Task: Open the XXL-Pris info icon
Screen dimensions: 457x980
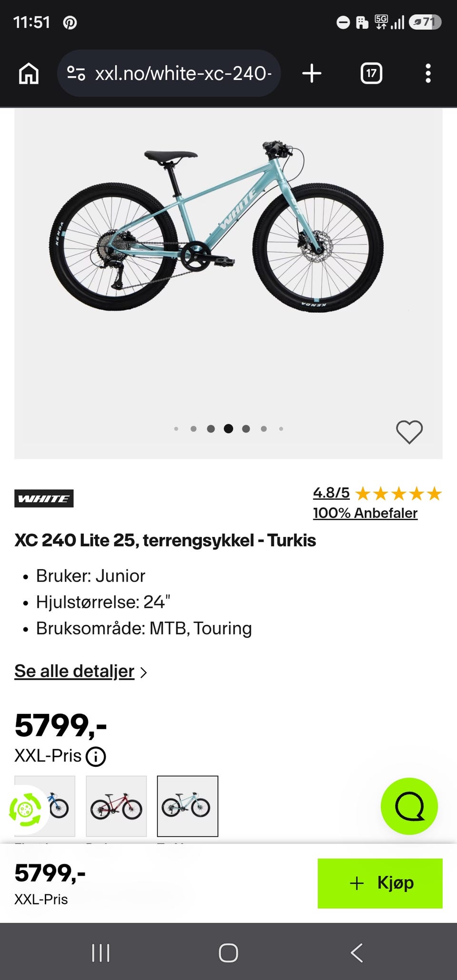Action: (x=96, y=756)
